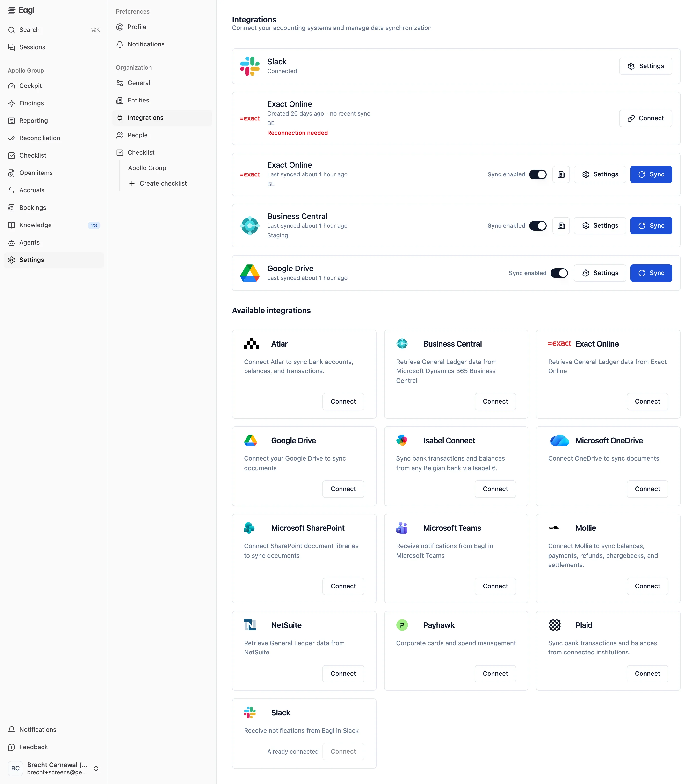Click entities icon button on Business Central row
Screen dimensions: 696x784
pyautogui.click(x=561, y=226)
